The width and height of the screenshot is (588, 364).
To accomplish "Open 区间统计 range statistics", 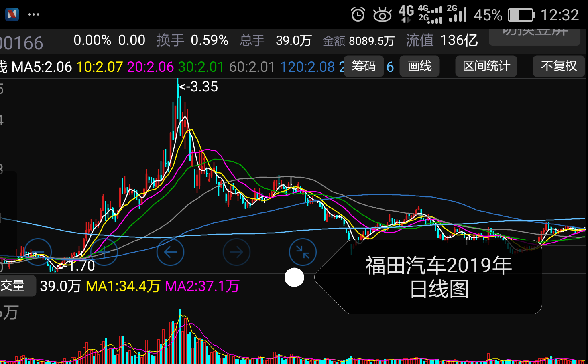I will tap(486, 66).
